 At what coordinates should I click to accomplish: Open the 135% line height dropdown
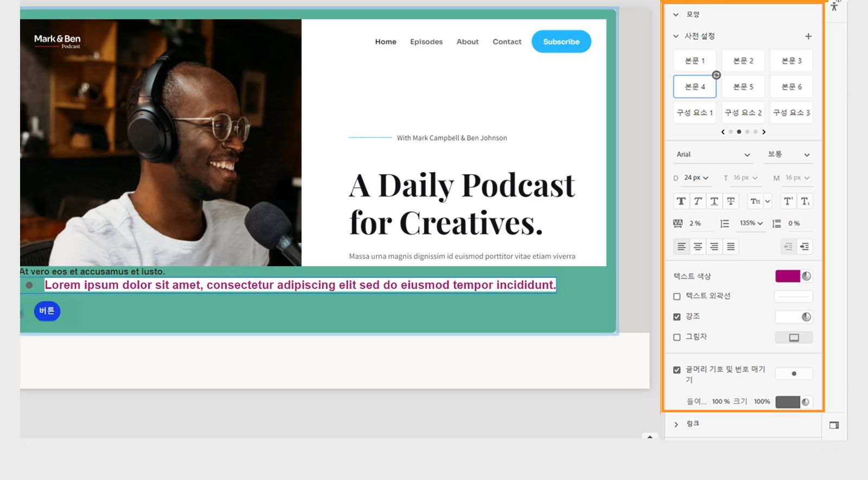pyautogui.click(x=751, y=223)
